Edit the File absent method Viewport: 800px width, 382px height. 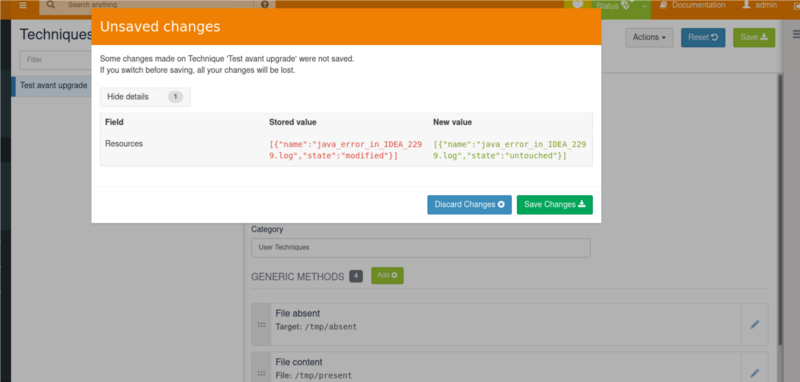pyautogui.click(x=755, y=324)
